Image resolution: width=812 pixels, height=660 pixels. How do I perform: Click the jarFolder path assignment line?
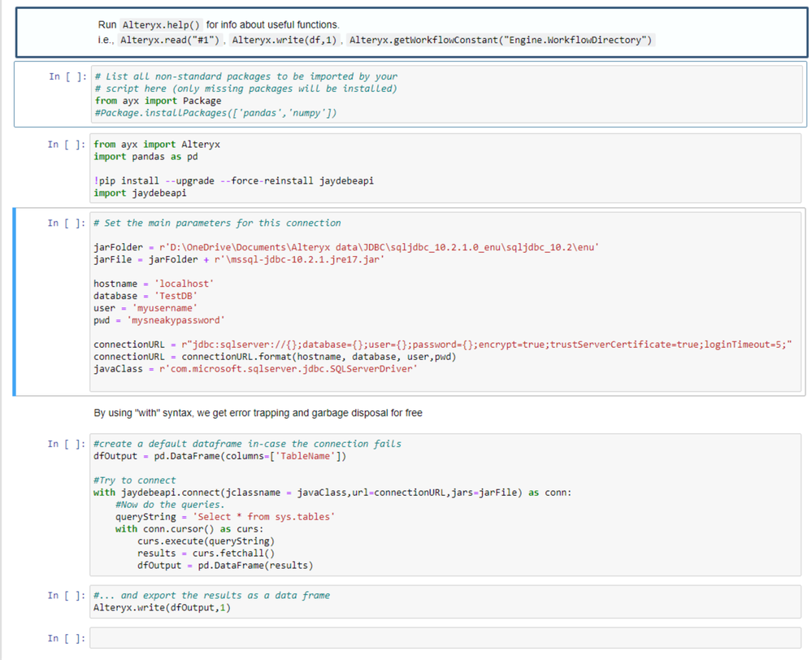346,247
